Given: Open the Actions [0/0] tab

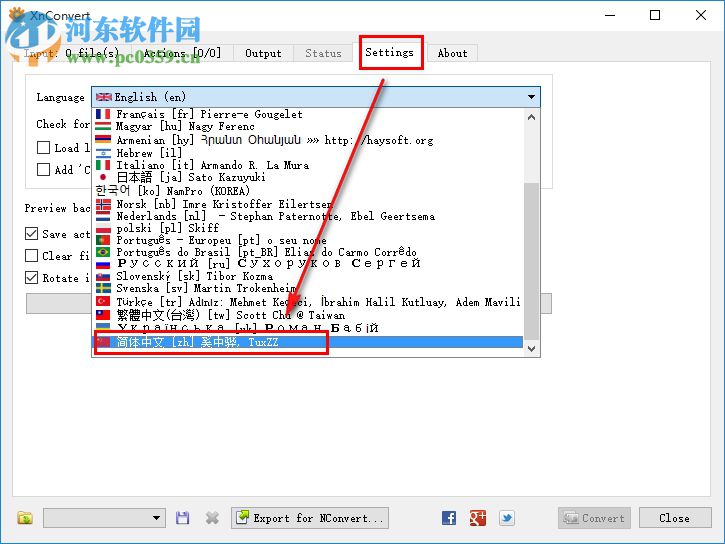Looking at the screenshot, I should (182, 53).
